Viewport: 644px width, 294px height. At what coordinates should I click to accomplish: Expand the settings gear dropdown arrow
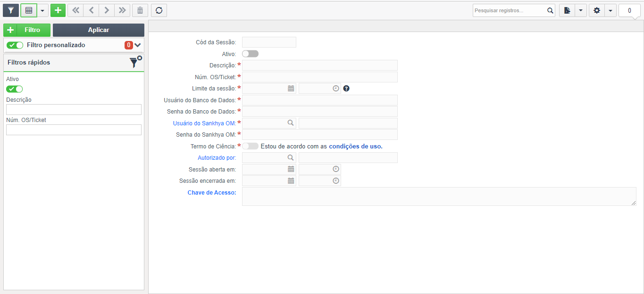(x=611, y=10)
